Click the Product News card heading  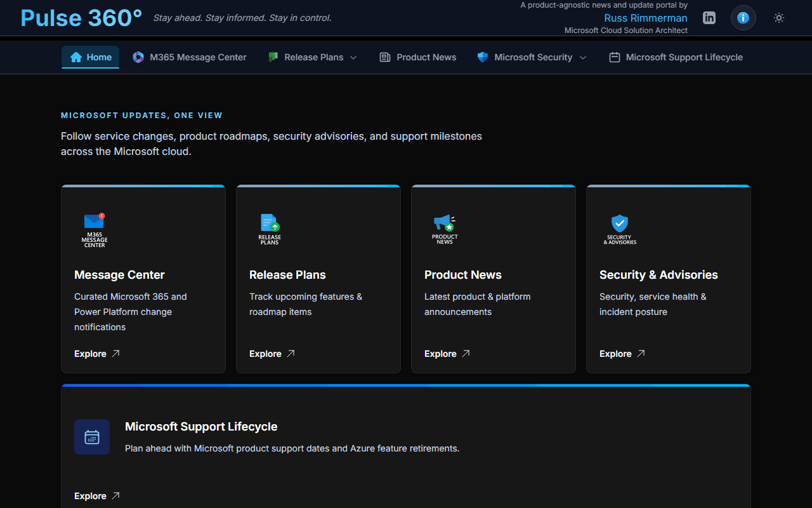463,275
